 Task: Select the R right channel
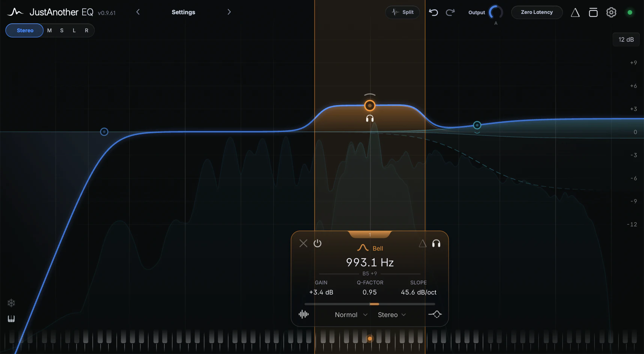[87, 30]
